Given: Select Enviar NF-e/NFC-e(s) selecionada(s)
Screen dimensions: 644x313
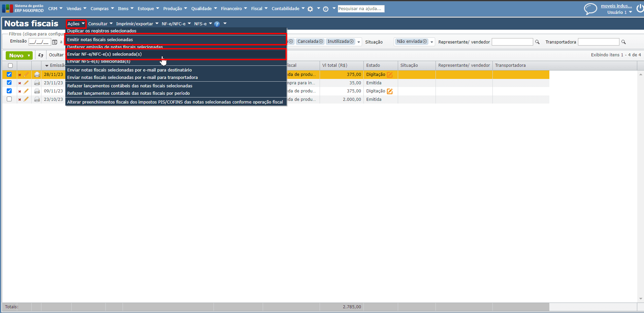Looking at the screenshot, I should tap(176, 54).
